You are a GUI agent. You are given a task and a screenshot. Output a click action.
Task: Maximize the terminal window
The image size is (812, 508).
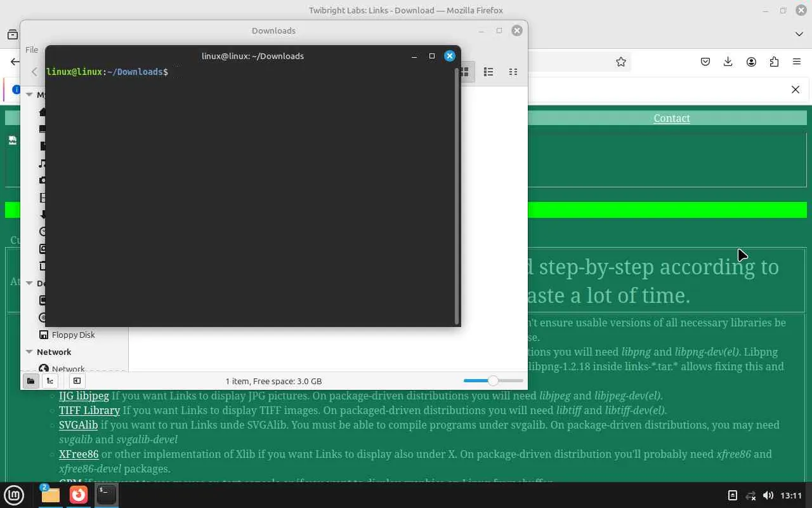point(432,56)
